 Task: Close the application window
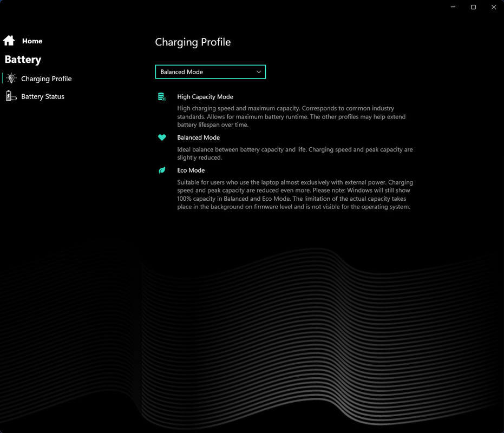tap(494, 6)
